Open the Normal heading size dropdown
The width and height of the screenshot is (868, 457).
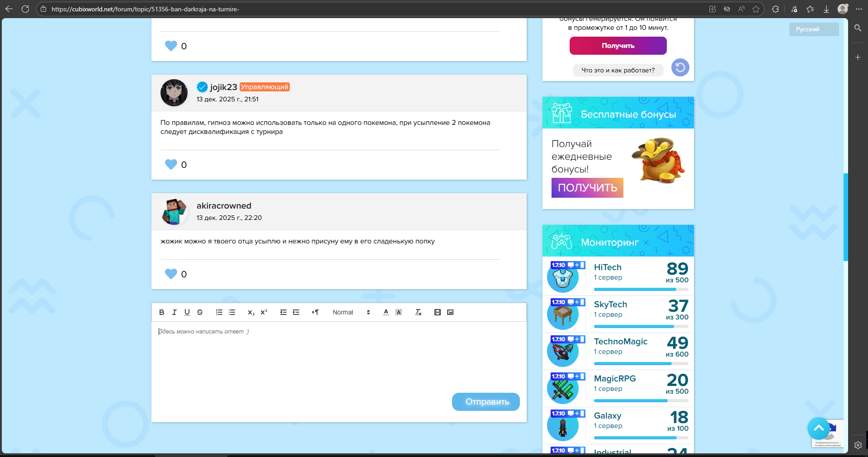pos(351,312)
